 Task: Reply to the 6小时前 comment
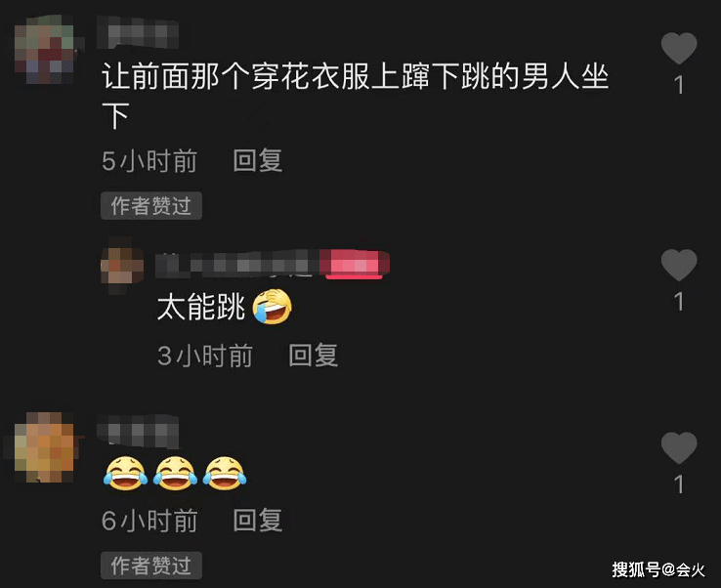[258, 521]
